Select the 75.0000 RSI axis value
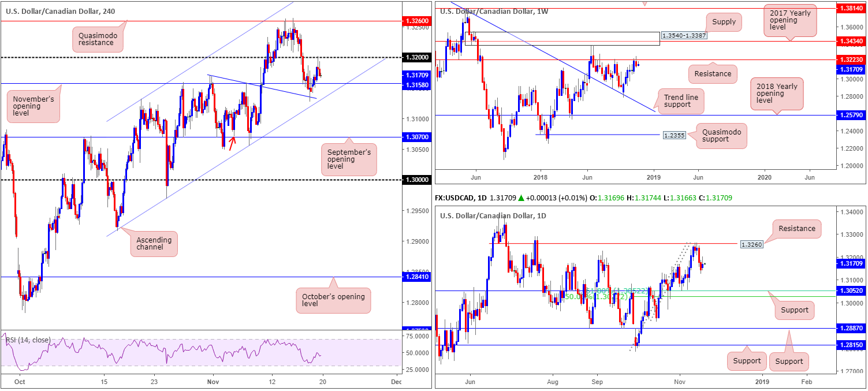 pyautogui.click(x=416, y=336)
